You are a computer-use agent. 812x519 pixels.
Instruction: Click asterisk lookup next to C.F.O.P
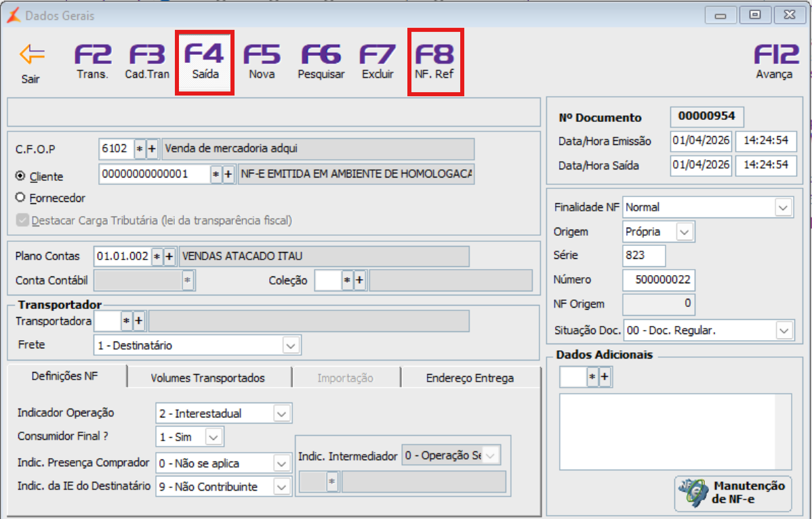pos(140,149)
